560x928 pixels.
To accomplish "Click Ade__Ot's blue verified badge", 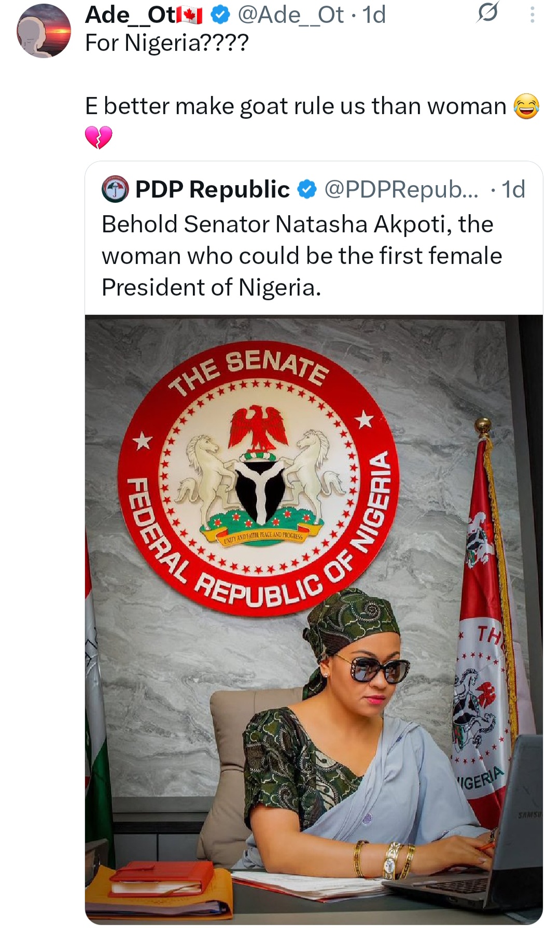I will pos(220,16).
